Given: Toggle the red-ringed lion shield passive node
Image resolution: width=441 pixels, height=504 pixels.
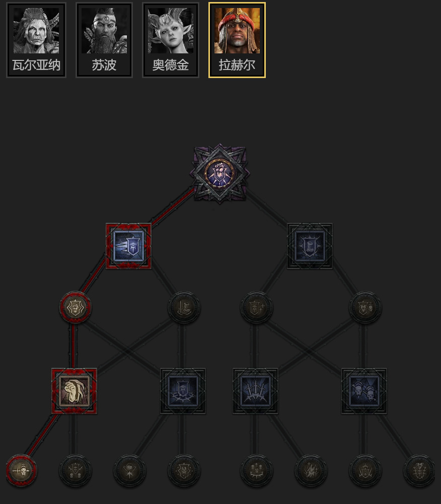Looking at the screenshot, I should (75, 308).
